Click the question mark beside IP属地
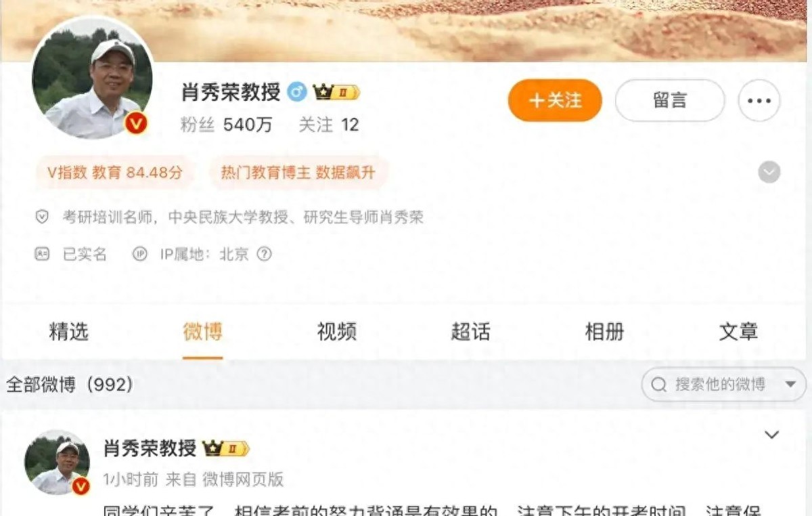This screenshot has width=812, height=516. 265,254
